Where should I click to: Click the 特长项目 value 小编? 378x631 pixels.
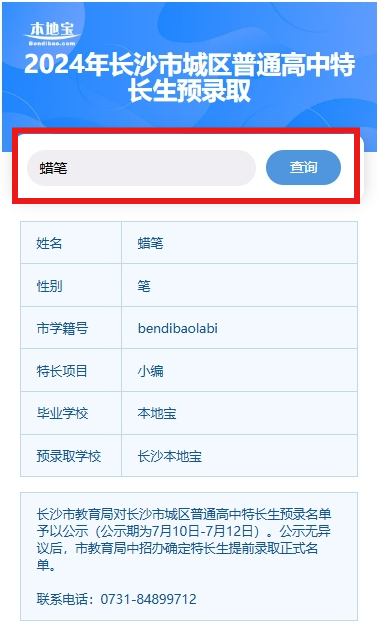pos(150,371)
